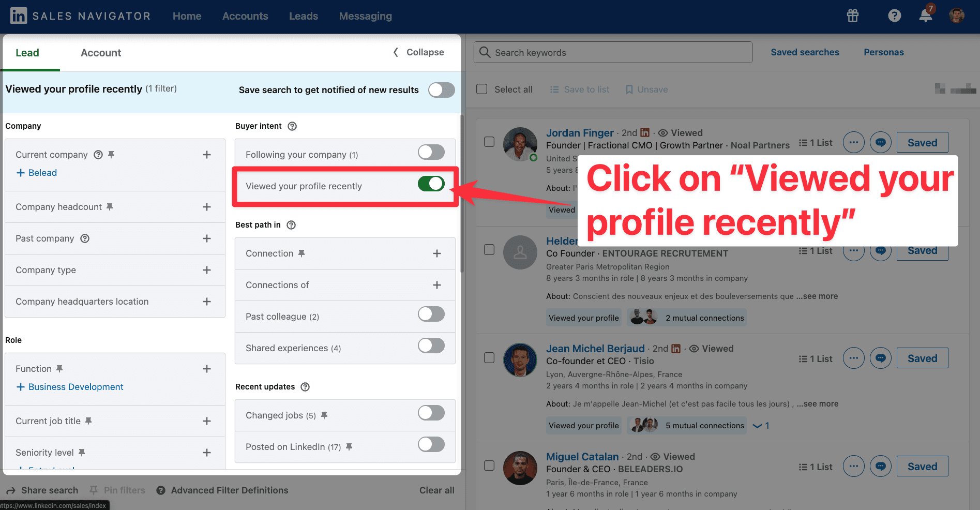Screen dimensions: 980x510
Task: Enable Following your company filter
Action: pos(431,152)
